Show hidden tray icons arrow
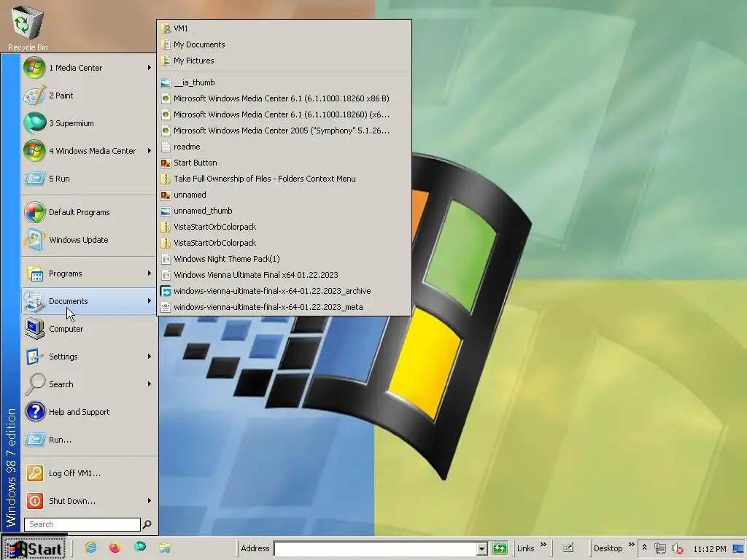 [645, 548]
